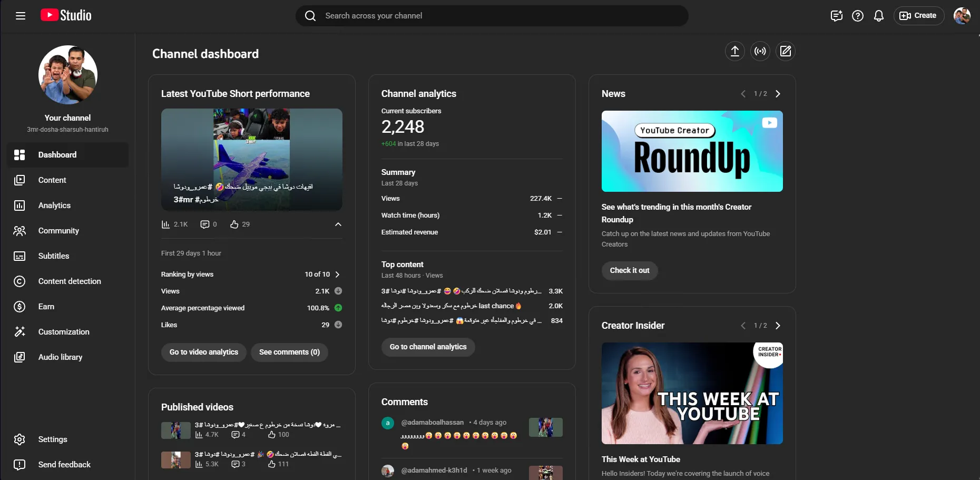This screenshot has height=480, width=980.
Task: Click the Create post pencil icon
Action: (786, 51)
